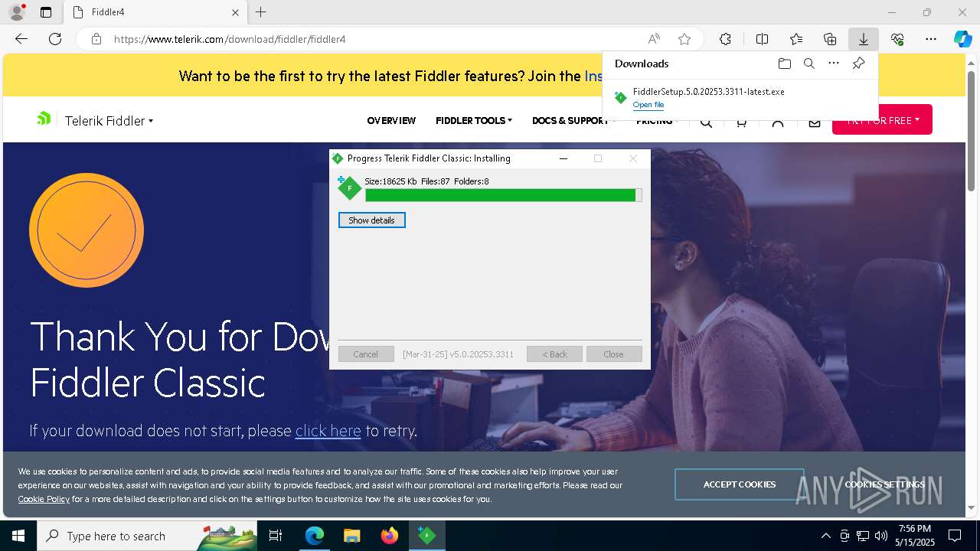980x551 pixels.
Task: Click the FiddlerSetup.5.0.20253.3311-latest.exe file name
Action: click(708, 92)
